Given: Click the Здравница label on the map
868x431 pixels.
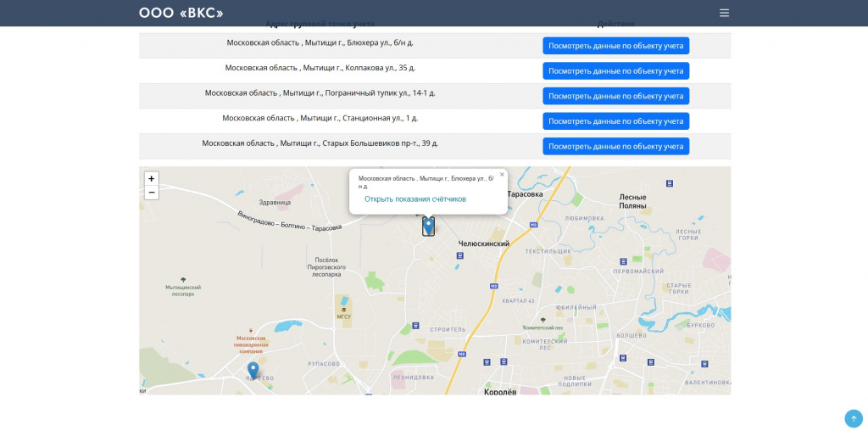Looking at the screenshot, I should point(275,203).
